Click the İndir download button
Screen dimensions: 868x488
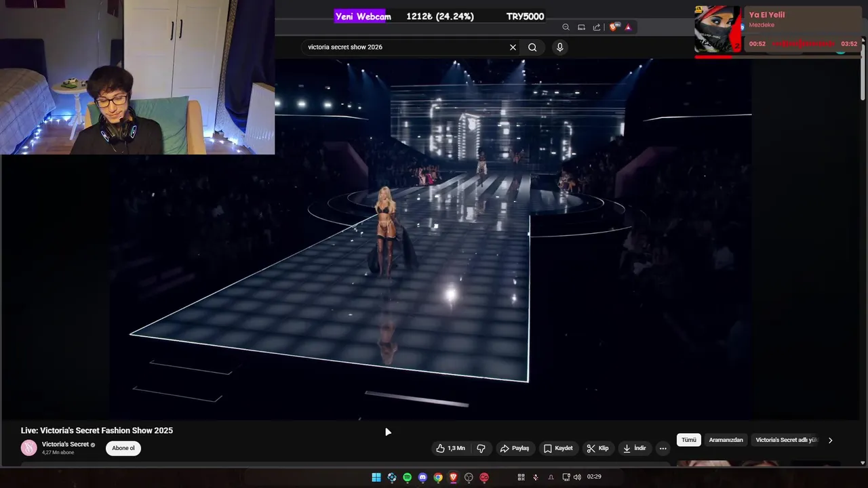tap(634, 448)
